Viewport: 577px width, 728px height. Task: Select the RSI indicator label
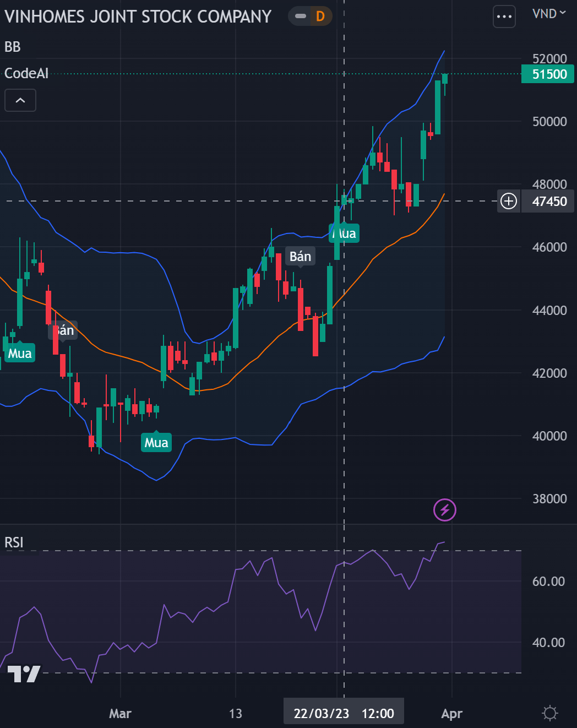pyautogui.click(x=14, y=542)
